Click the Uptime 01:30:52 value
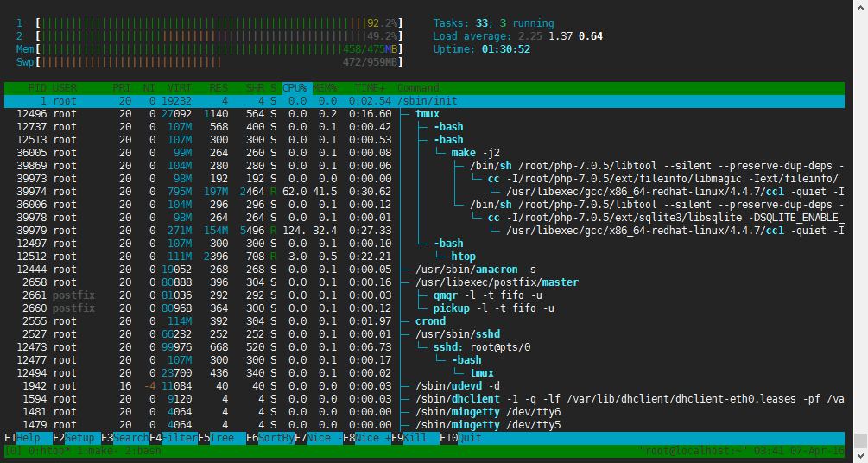868x463 pixels. 506,49
